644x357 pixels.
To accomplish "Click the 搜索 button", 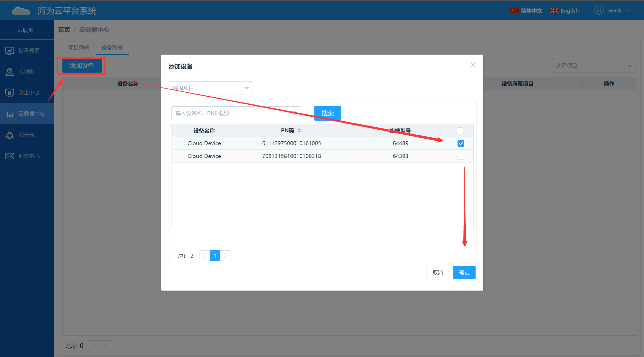I will tap(328, 113).
